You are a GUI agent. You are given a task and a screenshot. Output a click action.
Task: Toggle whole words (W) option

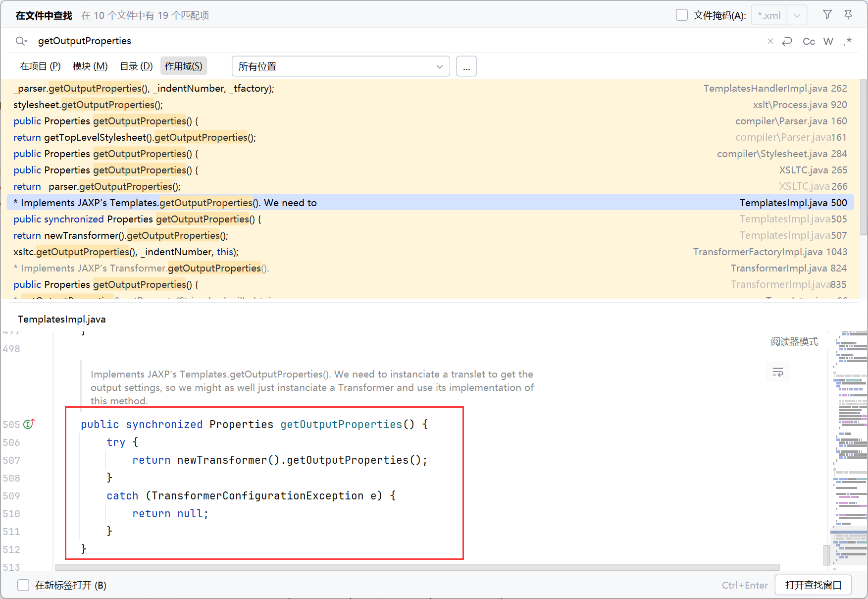click(828, 41)
